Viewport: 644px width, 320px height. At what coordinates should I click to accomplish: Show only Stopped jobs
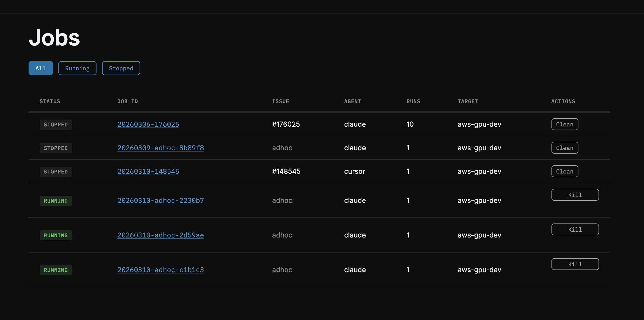(121, 68)
